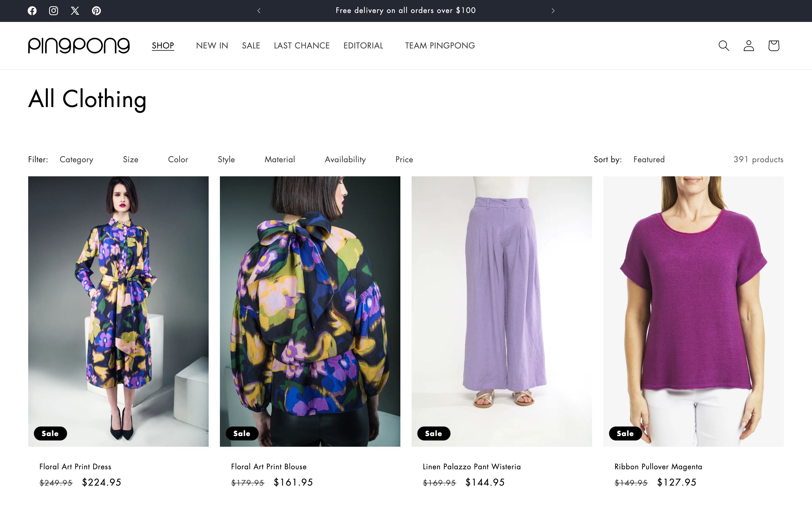Show the previous announcement with the left arrow
This screenshot has width=812, height=507.
point(259,10)
